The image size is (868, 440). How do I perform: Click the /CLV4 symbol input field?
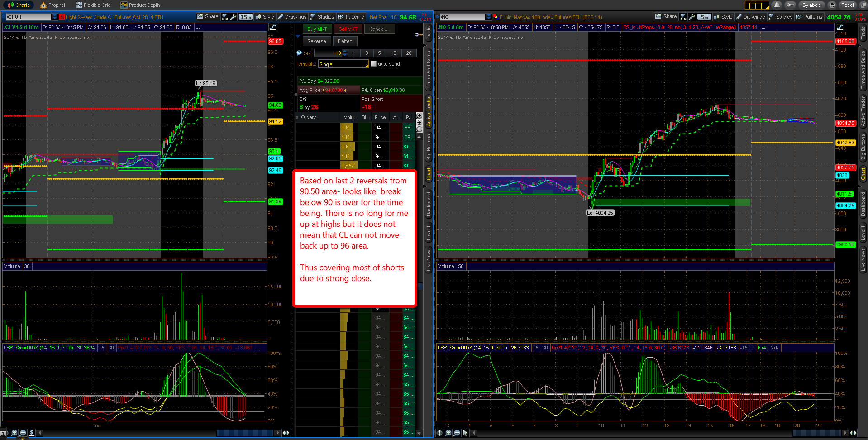pyautogui.click(x=28, y=17)
